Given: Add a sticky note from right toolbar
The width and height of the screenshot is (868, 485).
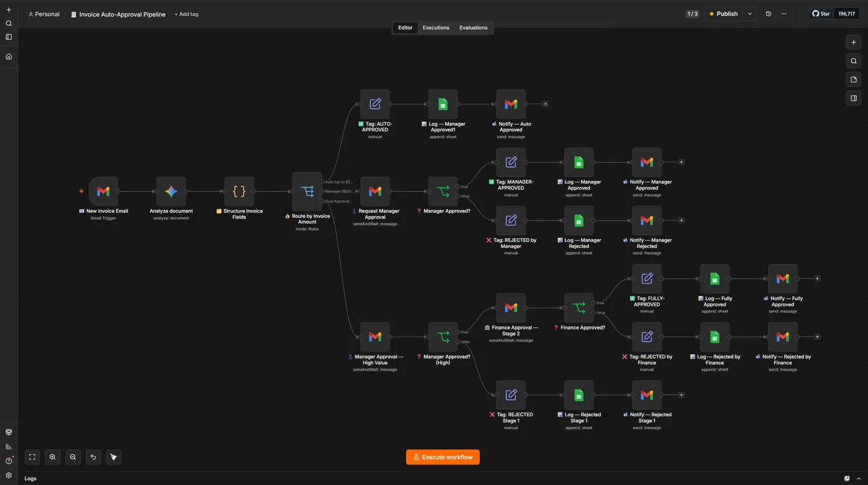Looking at the screenshot, I should [854, 79].
